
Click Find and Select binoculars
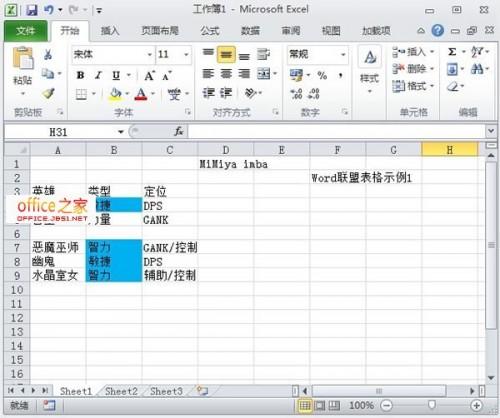click(x=477, y=69)
